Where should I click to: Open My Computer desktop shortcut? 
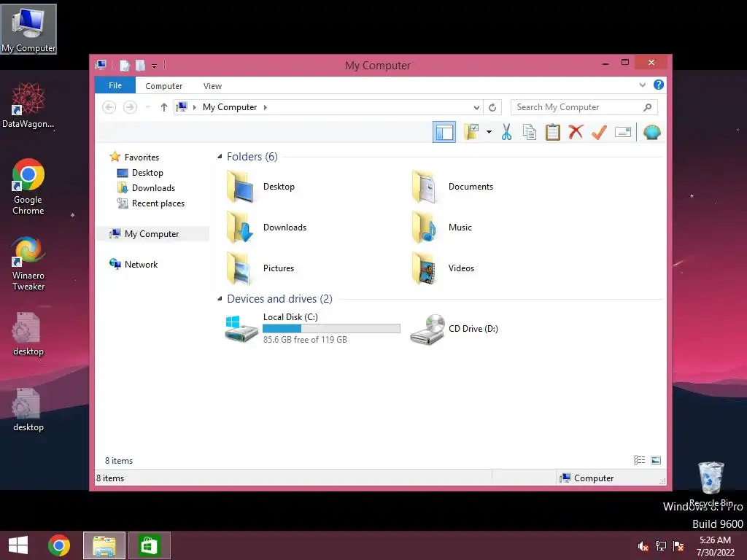coord(28,28)
